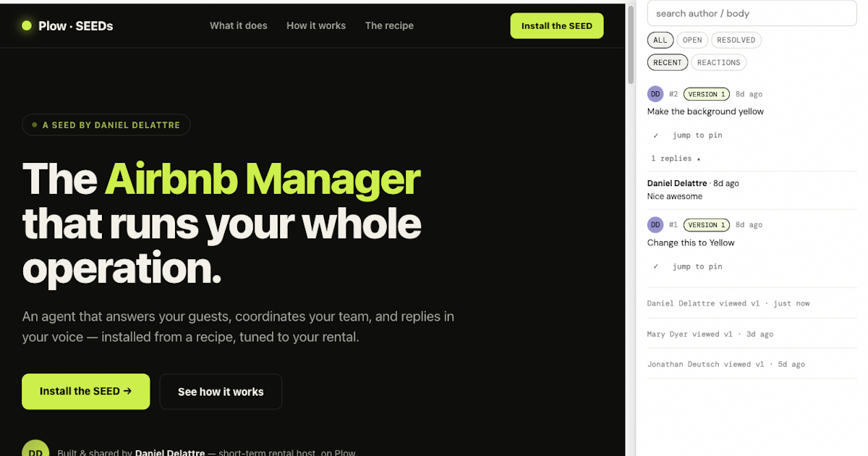This screenshot has width=868, height=456.
Task: Click 'Jonathan Deutsch viewed v1' activity entry
Action: point(726,364)
